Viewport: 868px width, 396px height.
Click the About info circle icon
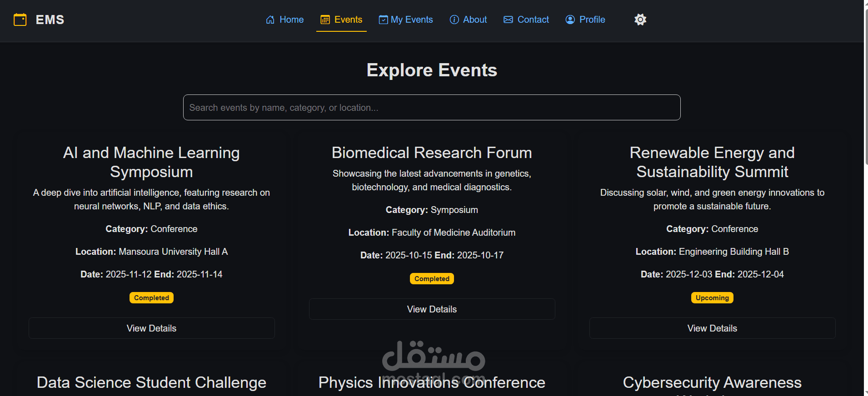[454, 20]
